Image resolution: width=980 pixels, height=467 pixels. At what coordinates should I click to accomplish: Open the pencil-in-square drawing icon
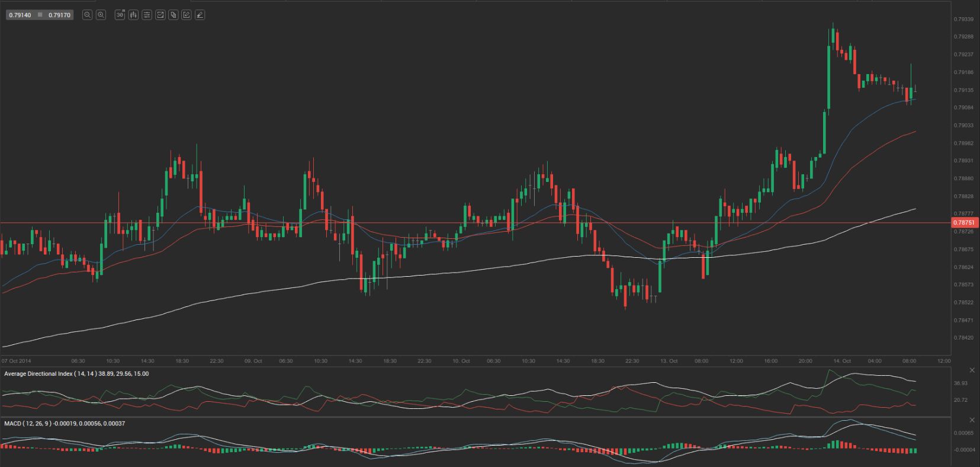pyautogui.click(x=187, y=15)
